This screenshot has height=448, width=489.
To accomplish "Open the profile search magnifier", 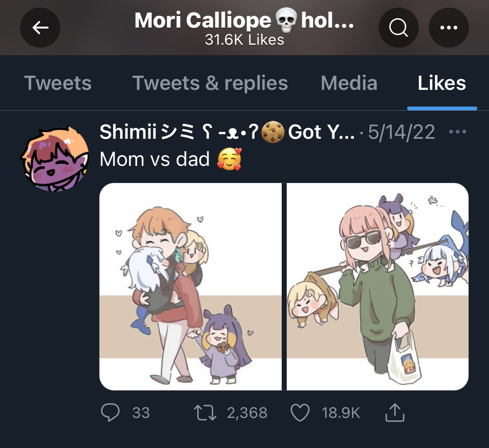I will click(x=399, y=28).
